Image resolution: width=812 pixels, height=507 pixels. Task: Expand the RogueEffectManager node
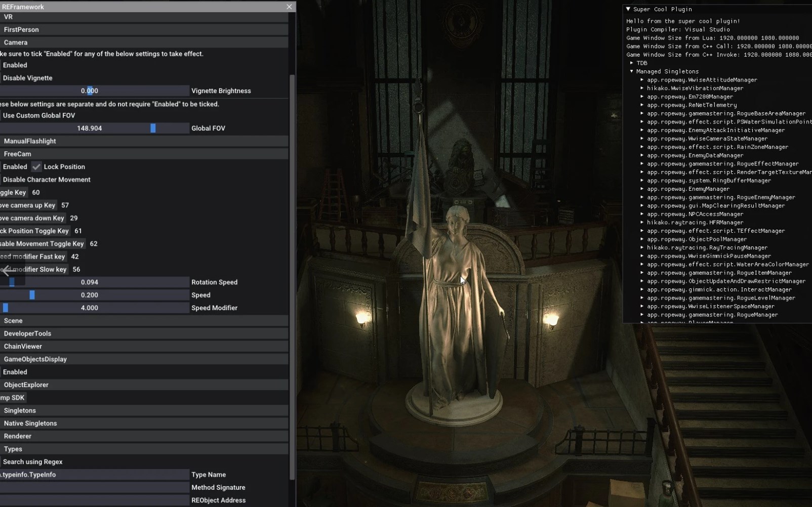click(642, 164)
